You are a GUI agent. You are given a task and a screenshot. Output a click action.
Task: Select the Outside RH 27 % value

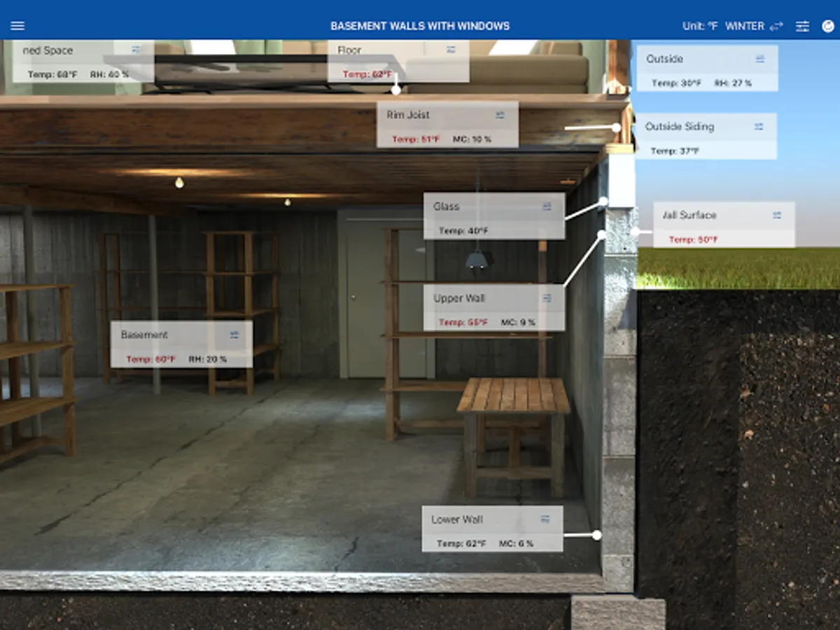click(x=733, y=83)
